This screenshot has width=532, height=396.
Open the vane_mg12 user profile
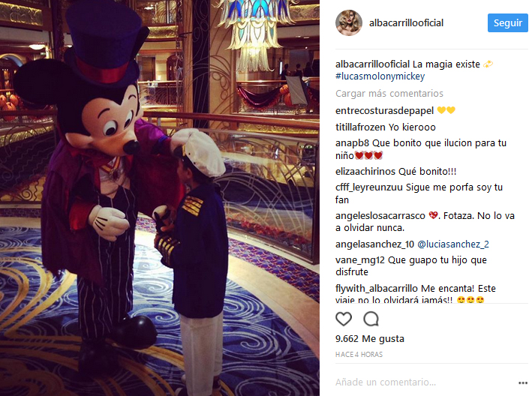pyautogui.click(x=360, y=260)
